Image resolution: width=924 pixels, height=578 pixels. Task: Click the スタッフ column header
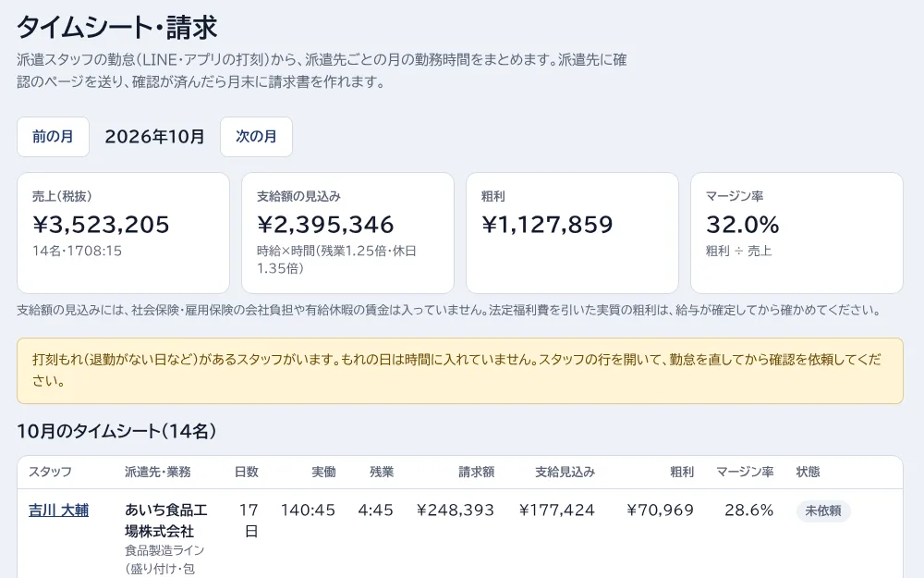click(50, 472)
